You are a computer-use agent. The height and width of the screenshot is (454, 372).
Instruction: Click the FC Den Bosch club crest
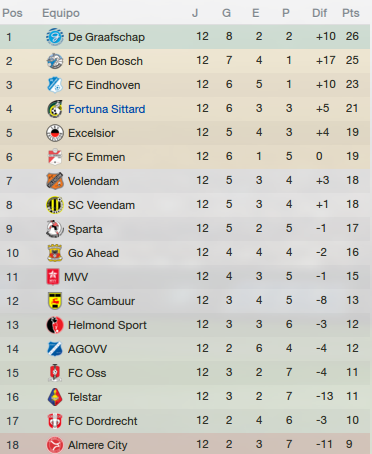coord(55,61)
